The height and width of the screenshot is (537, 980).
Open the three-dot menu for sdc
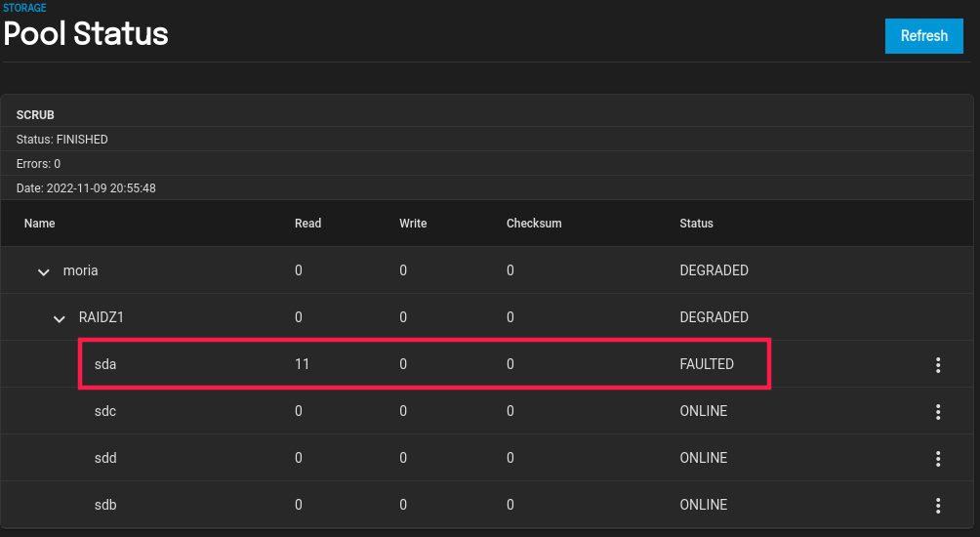pos(938,412)
